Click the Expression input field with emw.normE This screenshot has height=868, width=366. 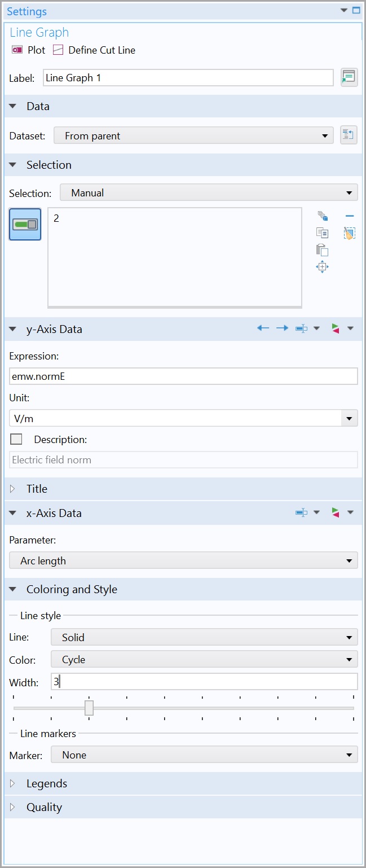point(183,376)
